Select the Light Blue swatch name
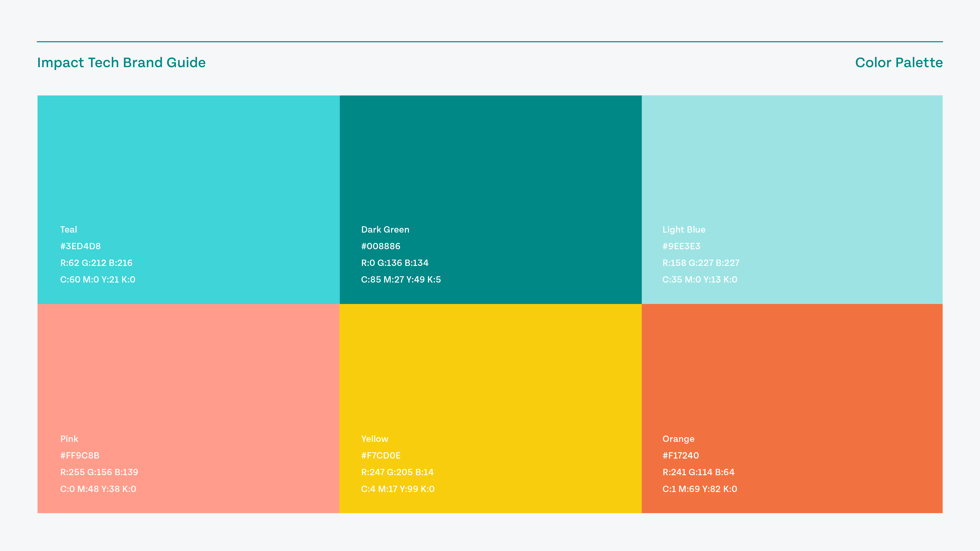 (684, 230)
